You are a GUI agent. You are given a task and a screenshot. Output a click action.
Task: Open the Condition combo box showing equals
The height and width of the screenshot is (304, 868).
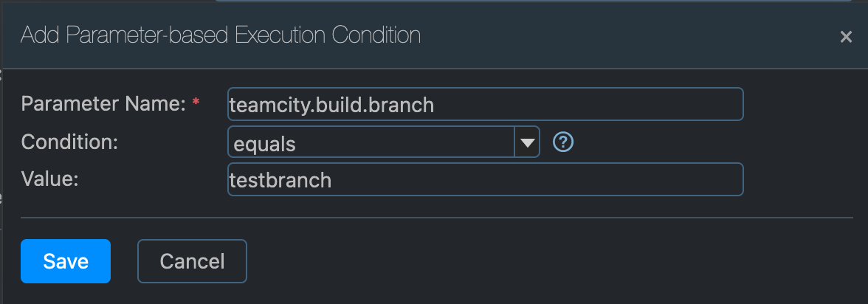click(371, 142)
